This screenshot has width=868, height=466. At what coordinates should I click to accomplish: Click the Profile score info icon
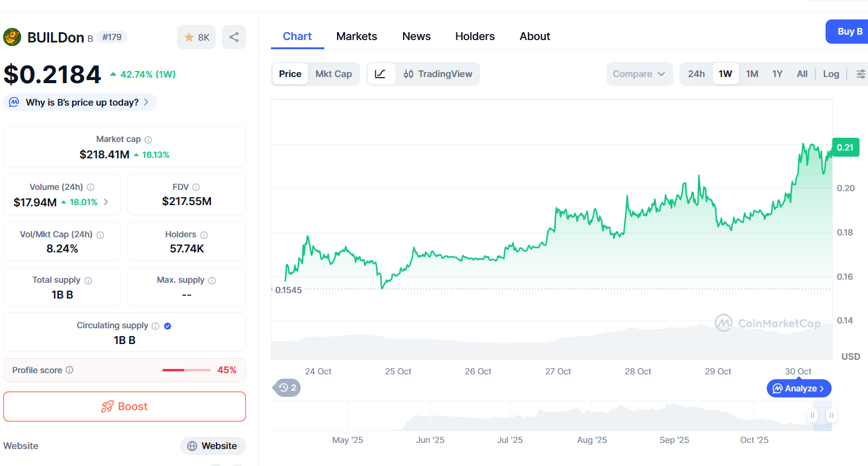coord(70,370)
